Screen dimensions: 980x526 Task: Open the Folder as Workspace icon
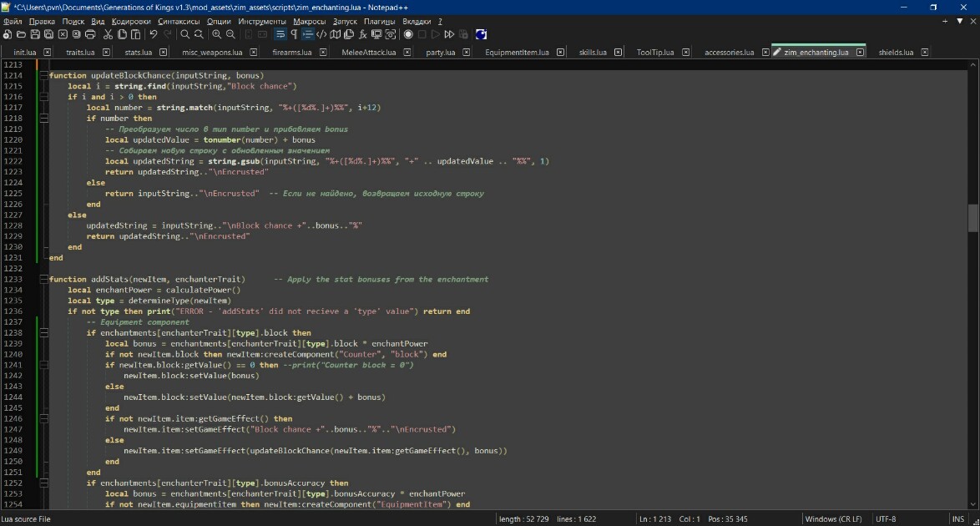point(376,34)
